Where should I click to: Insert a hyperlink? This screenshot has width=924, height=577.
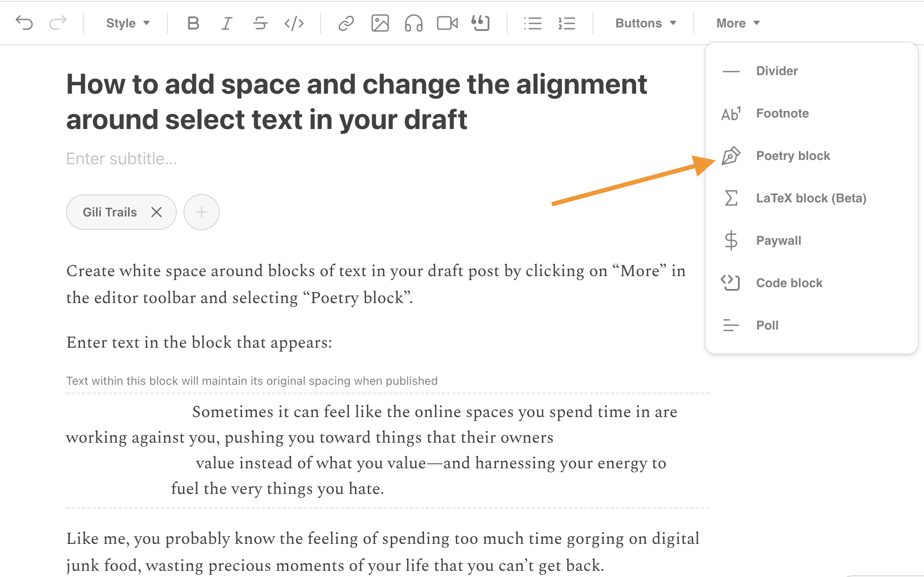click(346, 23)
